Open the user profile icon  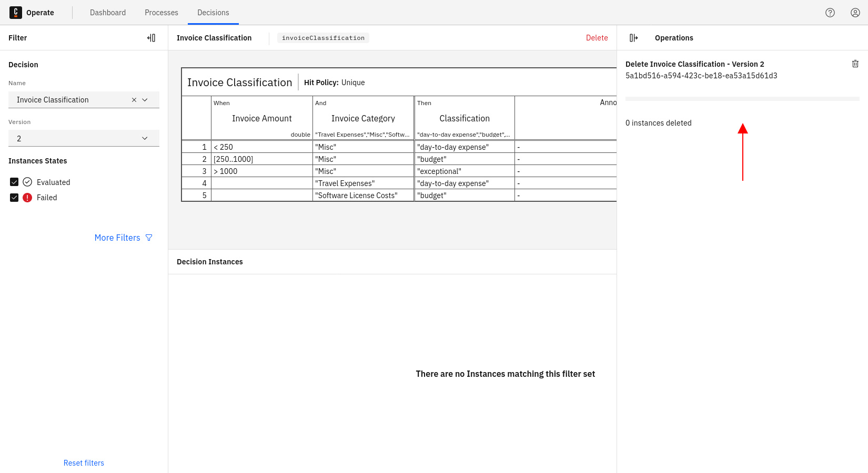[855, 12]
